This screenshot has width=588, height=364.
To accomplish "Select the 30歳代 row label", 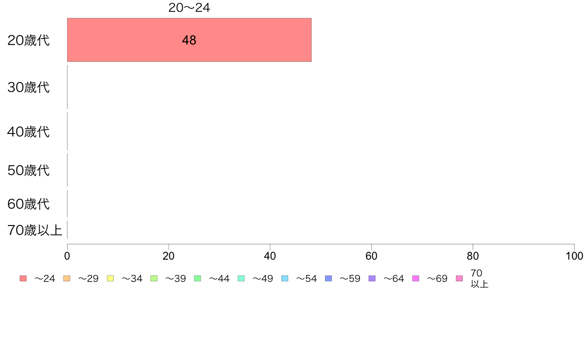I will pos(29,88).
